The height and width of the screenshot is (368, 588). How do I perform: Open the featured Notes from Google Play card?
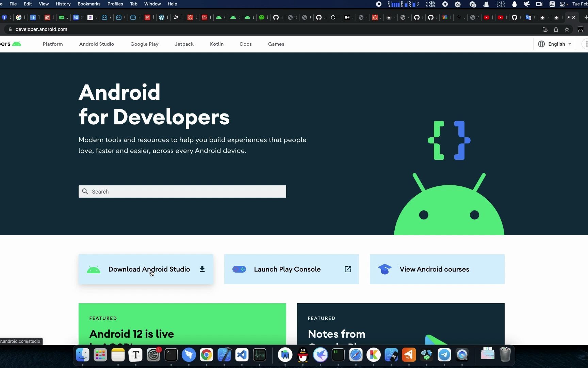click(401, 324)
